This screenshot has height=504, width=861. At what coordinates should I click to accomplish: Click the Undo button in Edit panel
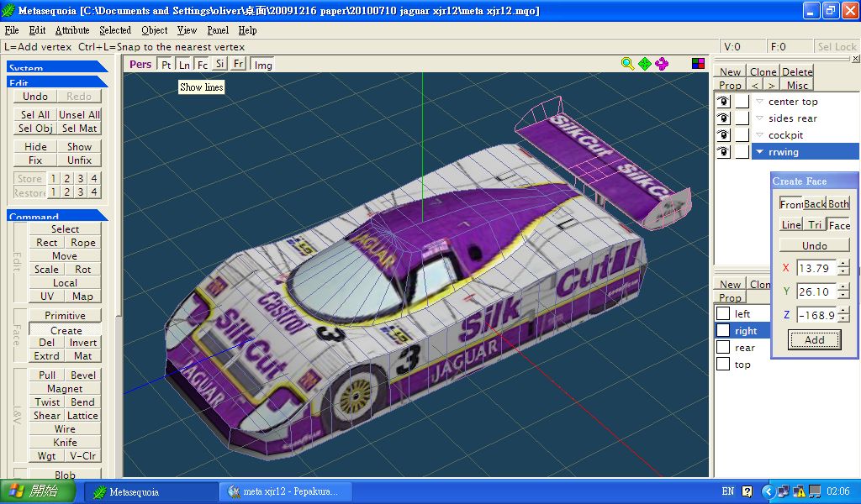click(35, 96)
